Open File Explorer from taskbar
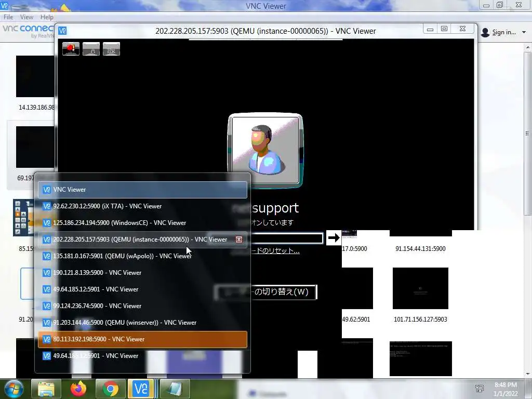This screenshot has width=532, height=399. coord(46,389)
